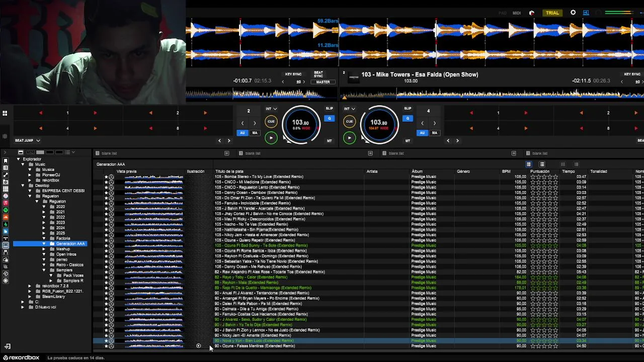644x362 pixels.
Task: Select the Generacion AAA folder
Action: (51, 244)
